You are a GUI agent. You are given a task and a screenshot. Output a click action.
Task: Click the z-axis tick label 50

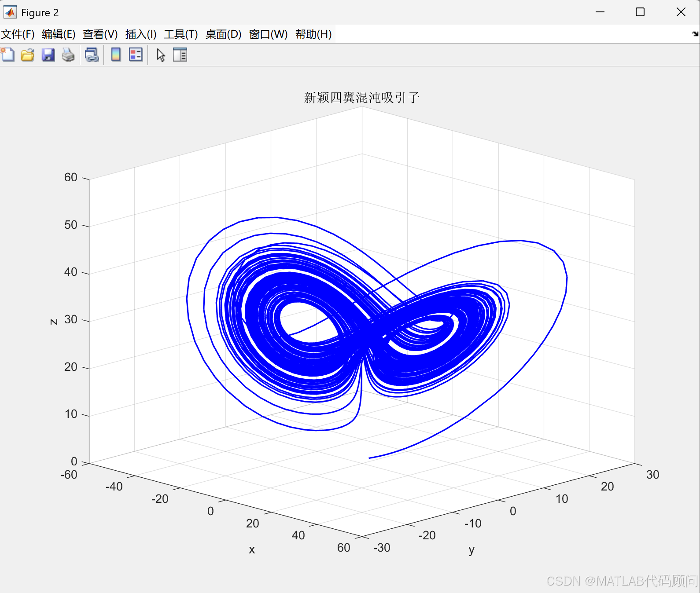coord(71,225)
